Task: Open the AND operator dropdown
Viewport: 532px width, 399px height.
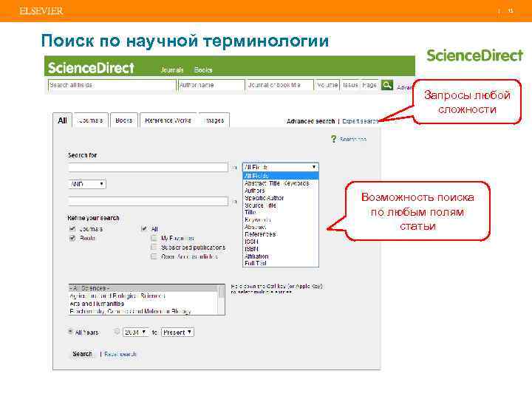Action: [x=87, y=184]
